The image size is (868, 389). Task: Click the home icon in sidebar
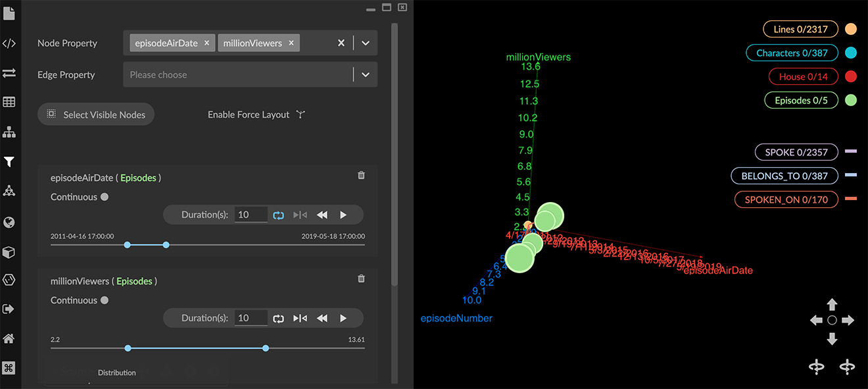[9, 338]
